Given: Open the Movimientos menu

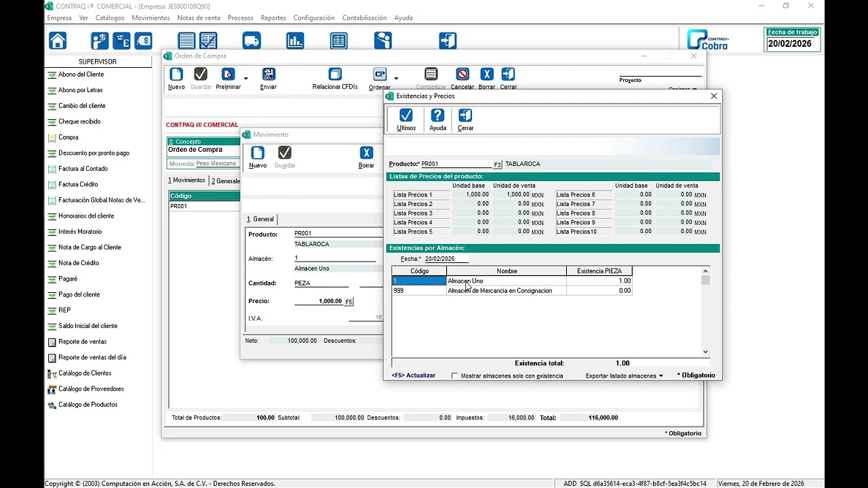Looking at the screenshot, I should point(151,18).
